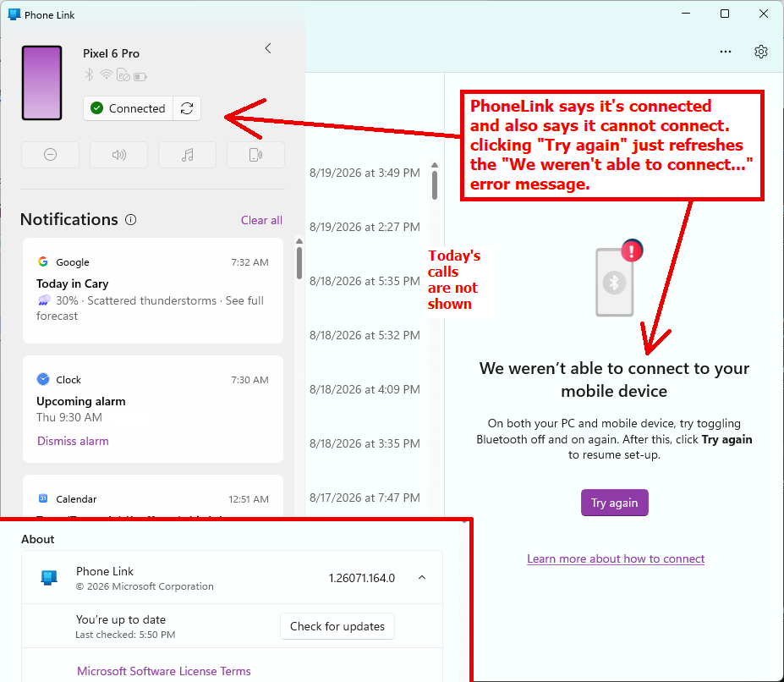Click the phone battery status icon

pyautogui.click(x=140, y=76)
